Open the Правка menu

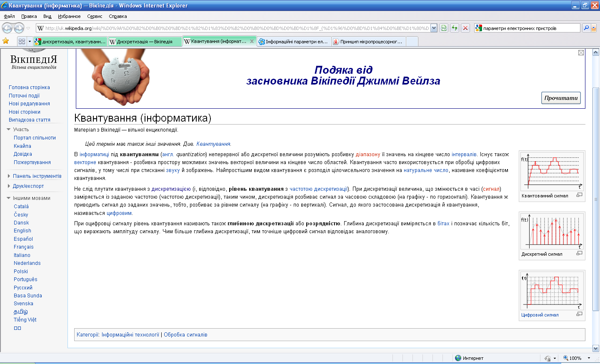pos(29,16)
